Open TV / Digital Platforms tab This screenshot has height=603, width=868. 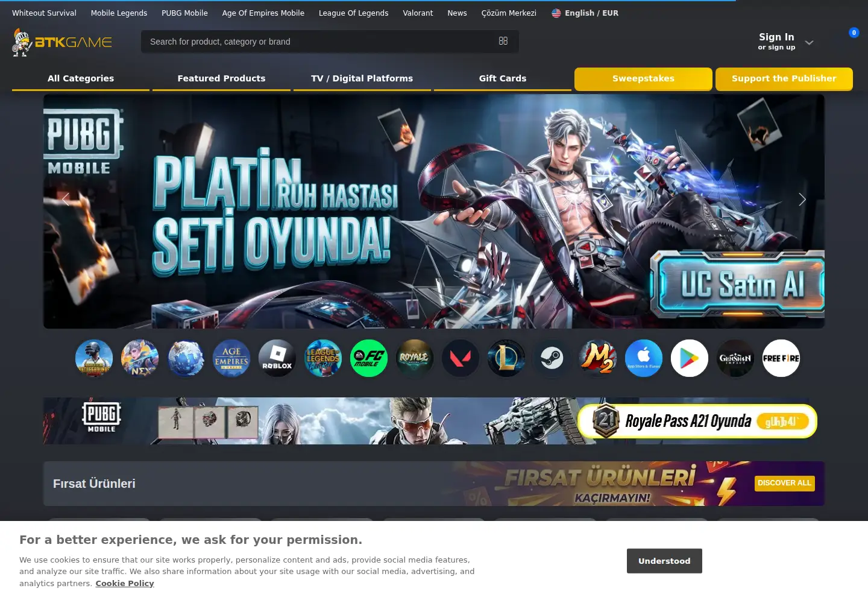point(362,79)
